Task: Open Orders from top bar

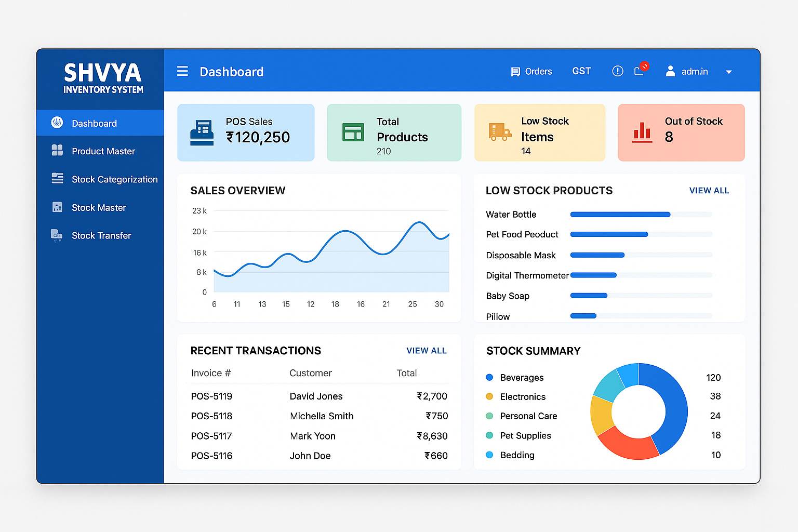Action: tap(531, 72)
